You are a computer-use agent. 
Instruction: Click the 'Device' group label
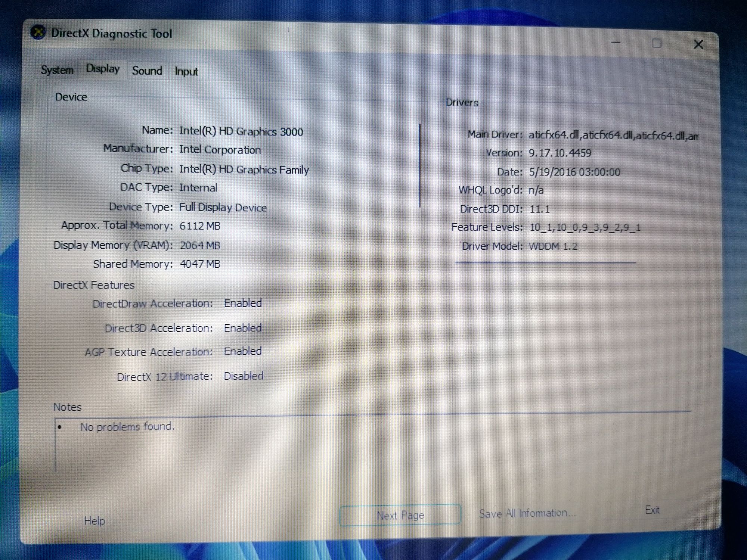click(x=71, y=97)
